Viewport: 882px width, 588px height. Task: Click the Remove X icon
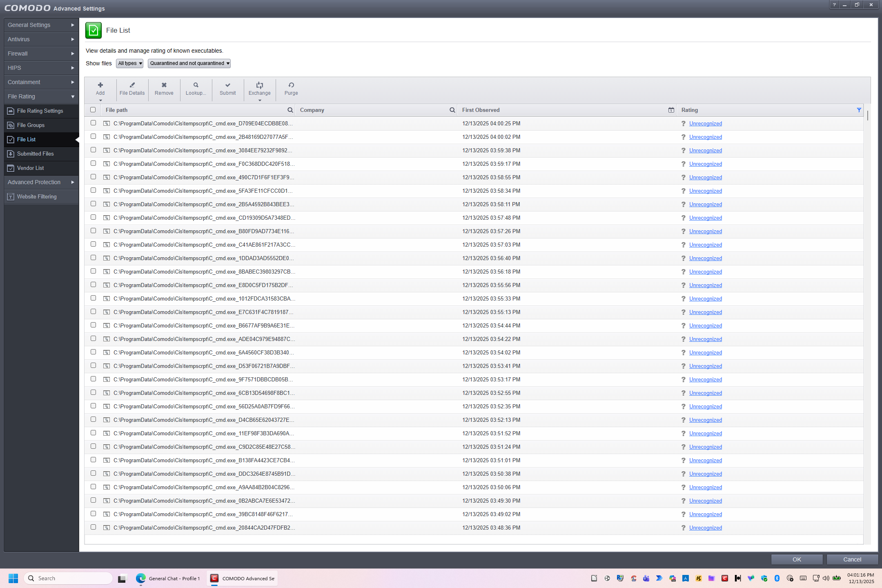coord(164,85)
